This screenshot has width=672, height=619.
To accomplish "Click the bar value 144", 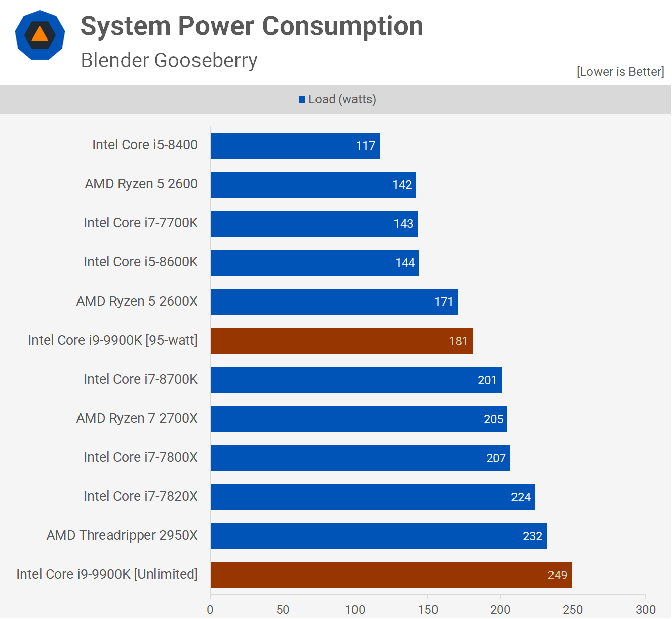I will (405, 263).
